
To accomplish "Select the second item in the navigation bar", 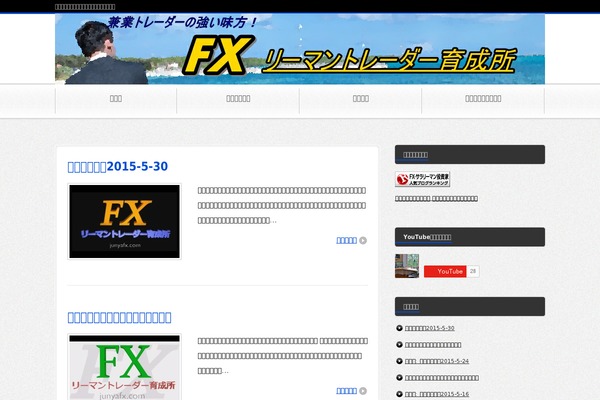I will coord(238,99).
